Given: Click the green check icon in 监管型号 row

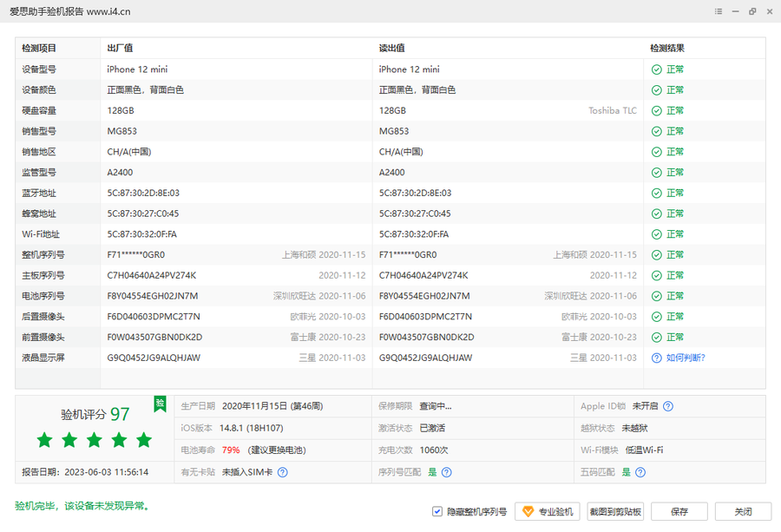Looking at the screenshot, I should pyautogui.click(x=657, y=173).
